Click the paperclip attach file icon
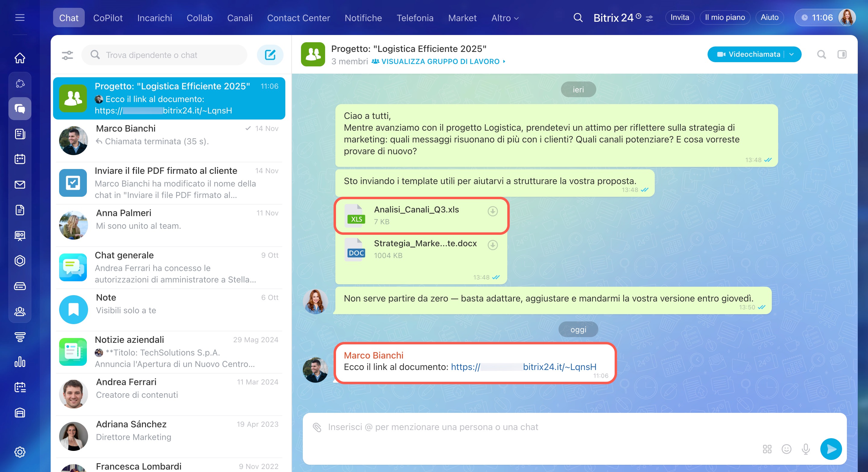 [317, 427]
